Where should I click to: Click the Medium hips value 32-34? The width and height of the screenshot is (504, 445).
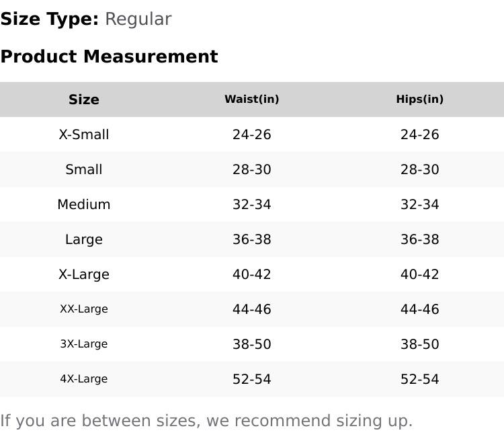(x=420, y=204)
